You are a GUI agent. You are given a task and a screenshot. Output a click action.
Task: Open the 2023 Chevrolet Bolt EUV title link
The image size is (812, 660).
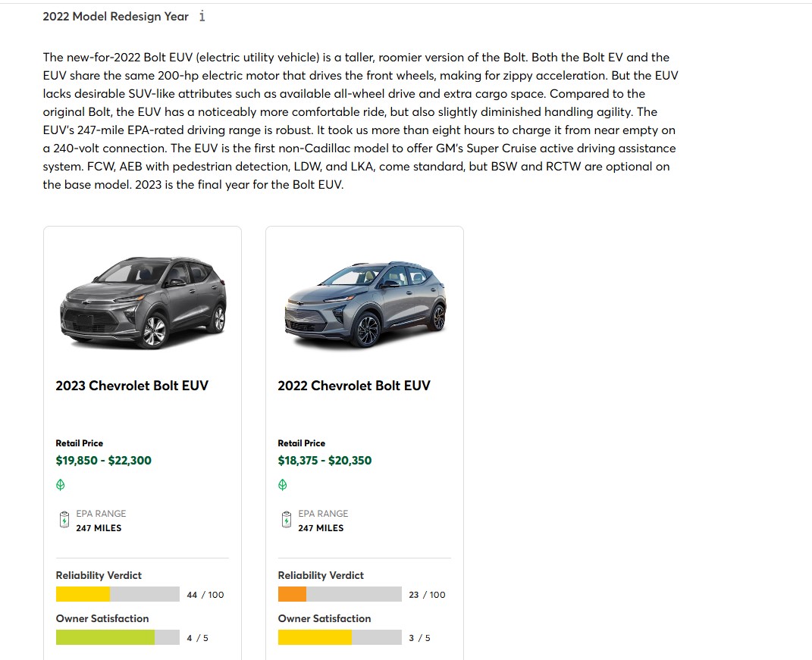pos(132,386)
